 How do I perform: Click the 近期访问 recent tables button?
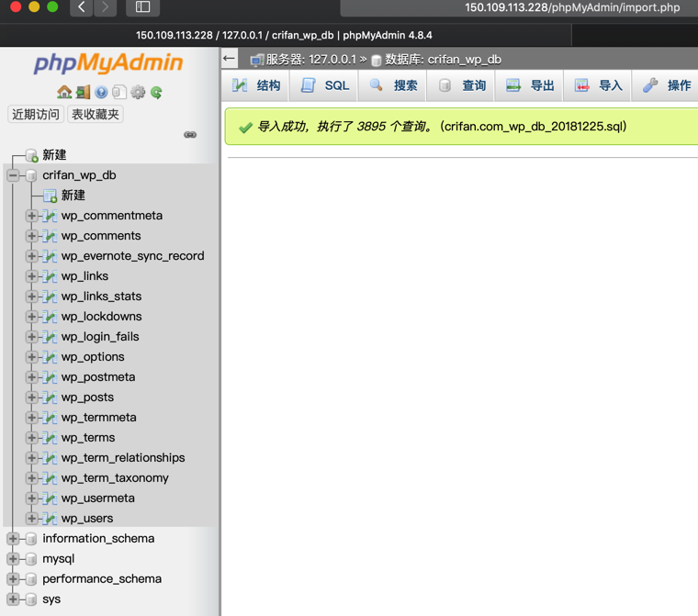(36, 115)
